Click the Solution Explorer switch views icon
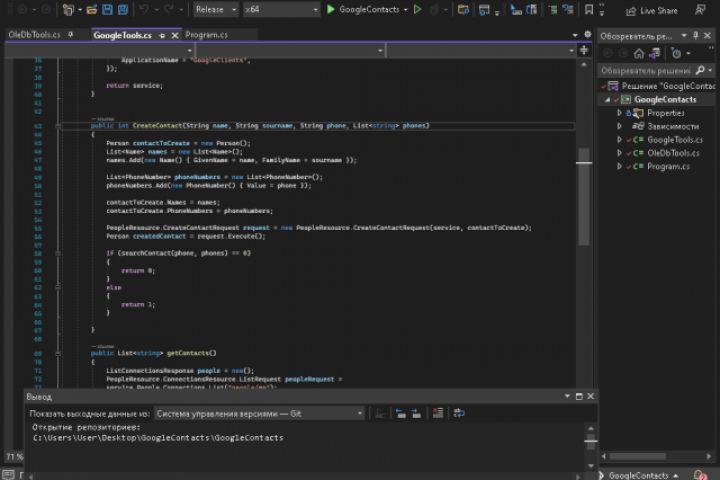 coord(655,54)
